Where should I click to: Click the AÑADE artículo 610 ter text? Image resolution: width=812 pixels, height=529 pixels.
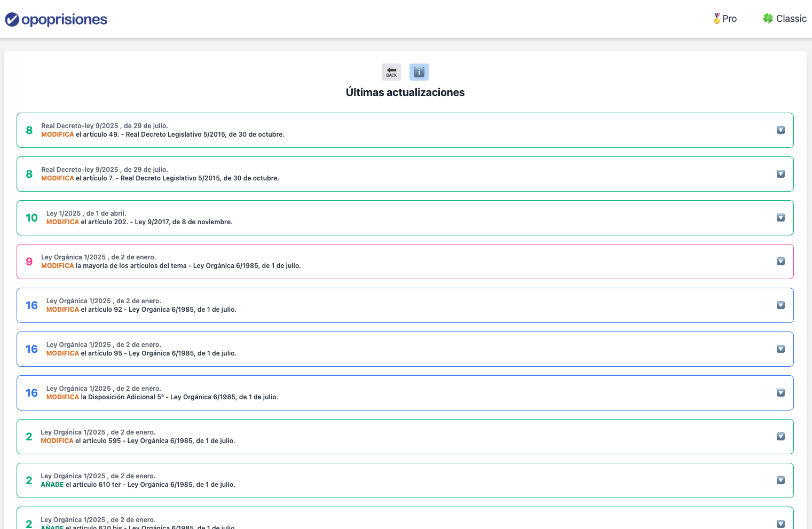(x=138, y=485)
